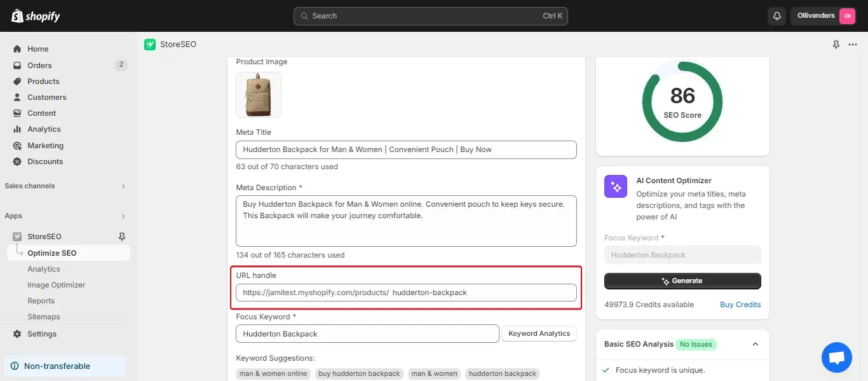Click the Meta Title input field
Image resolution: width=868 pixels, height=381 pixels.
click(406, 149)
